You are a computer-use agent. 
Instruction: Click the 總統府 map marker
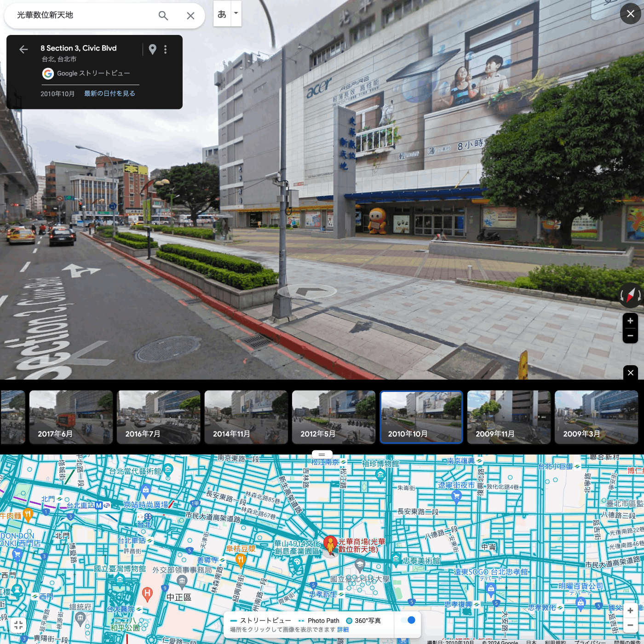coord(80,618)
